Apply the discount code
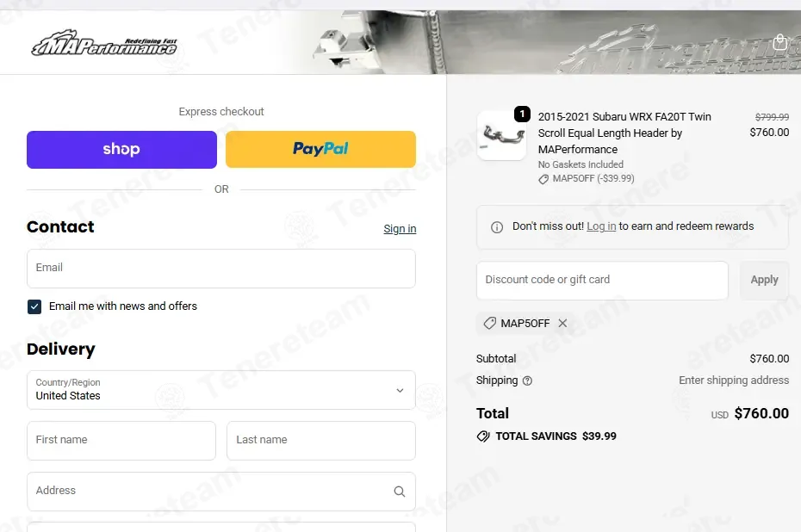 (x=764, y=280)
